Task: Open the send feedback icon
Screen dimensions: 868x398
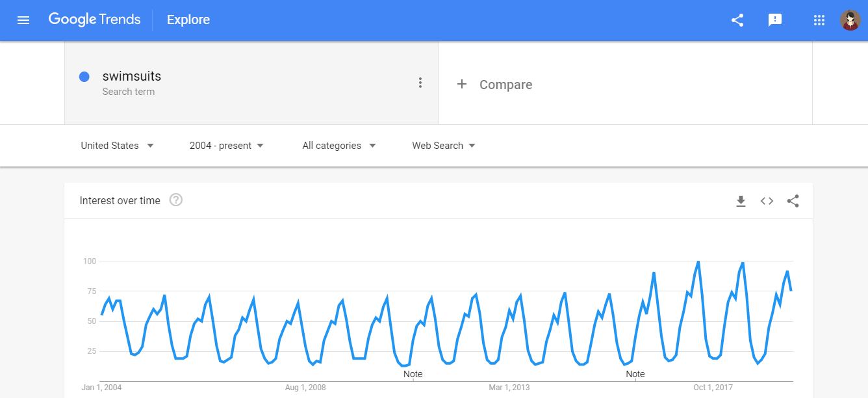Action: click(774, 20)
